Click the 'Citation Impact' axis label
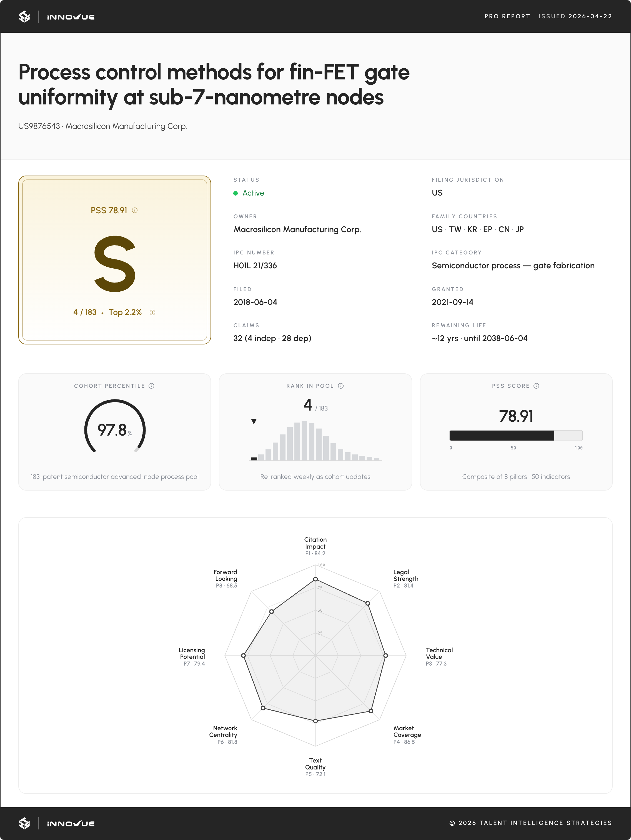The image size is (631, 840). pyautogui.click(x=315, y=543)
